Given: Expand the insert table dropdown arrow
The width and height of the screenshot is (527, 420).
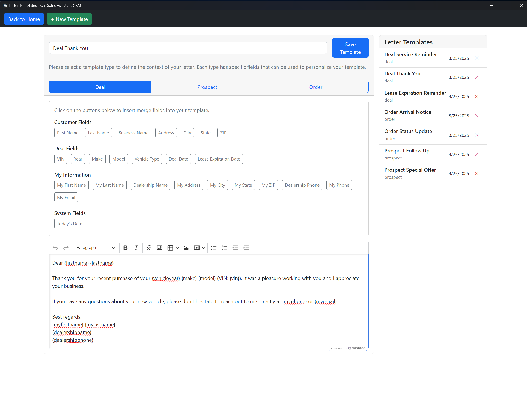Looking at the screenshot, I should click(x=177, y=248).
